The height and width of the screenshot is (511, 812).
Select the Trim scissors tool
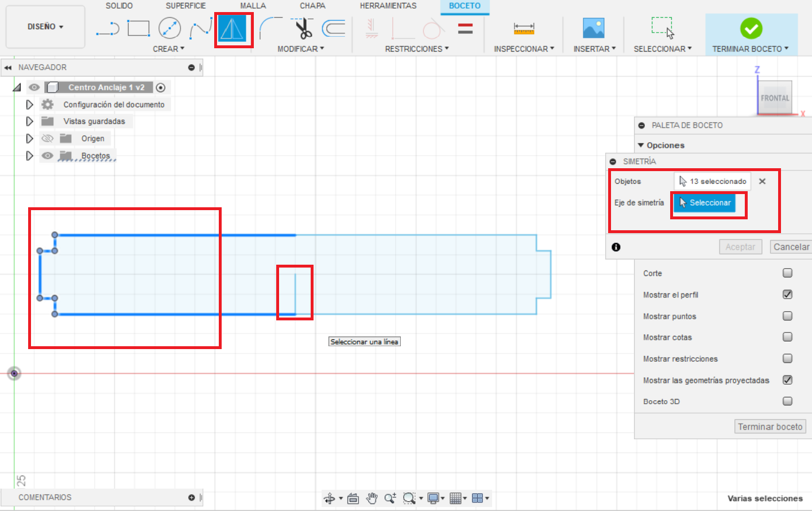tap(302, 28)
